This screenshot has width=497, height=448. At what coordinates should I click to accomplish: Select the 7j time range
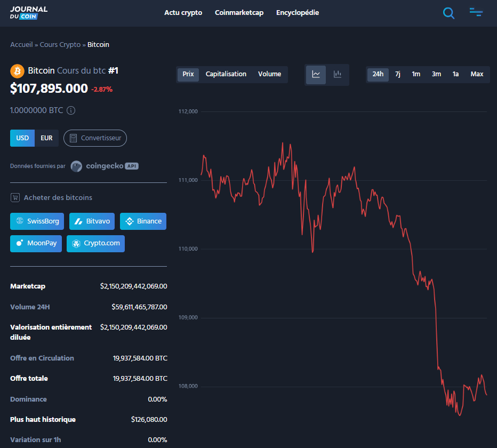point(397,74)
